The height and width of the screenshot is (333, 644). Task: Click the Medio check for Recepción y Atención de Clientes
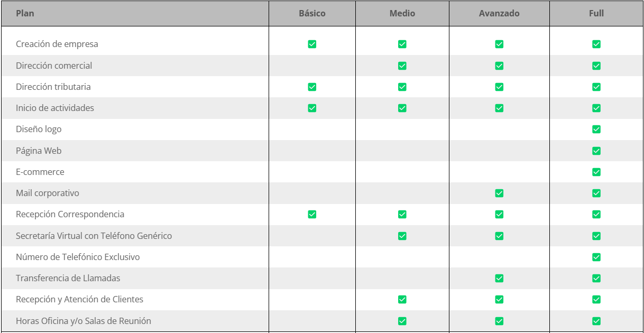click(402, 299)
